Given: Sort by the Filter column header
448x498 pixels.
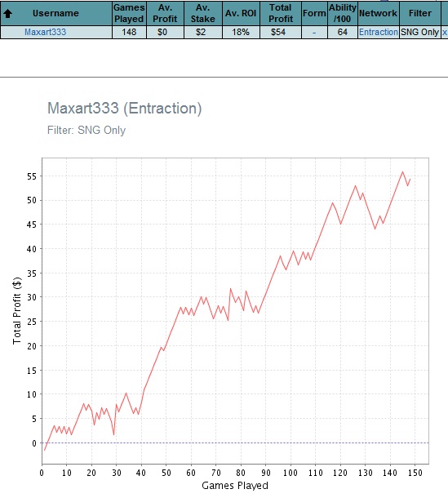Looking at the screenshot, I should point(420,13).
